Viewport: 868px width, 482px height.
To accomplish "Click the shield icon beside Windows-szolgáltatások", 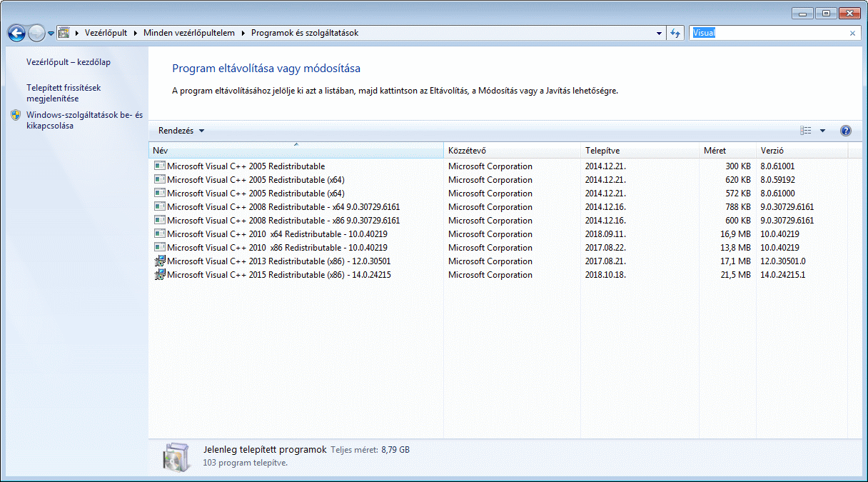I will pos(16,115).
